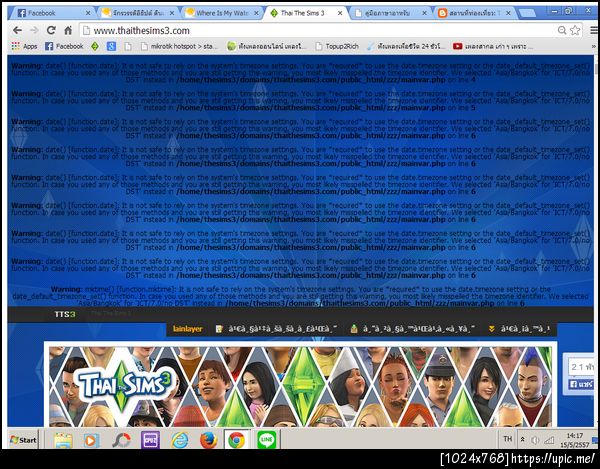Launch Firefox from the taskbar

pos(209,440)
